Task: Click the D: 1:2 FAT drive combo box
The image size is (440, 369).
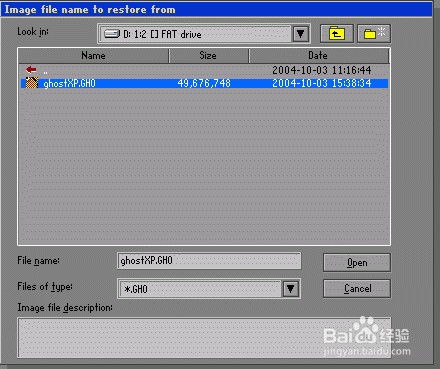Action: 204,34
